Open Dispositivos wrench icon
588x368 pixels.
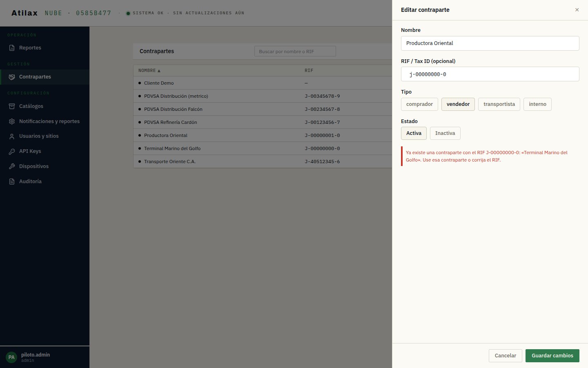pos(12,166)
